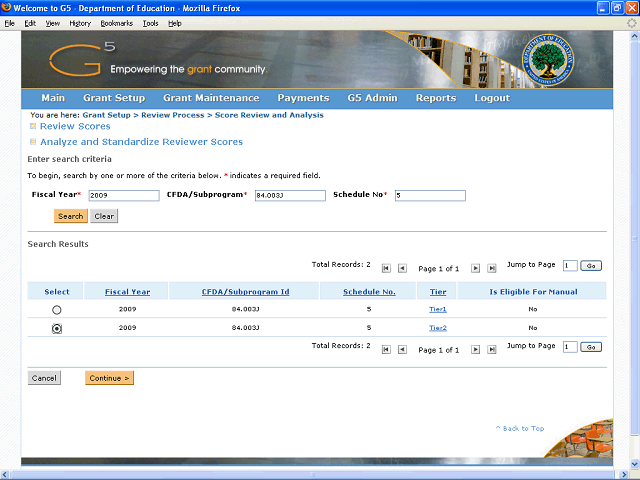This screenshot has height=480, width=640.
Task: Select the Tier1 row radio button
Action: click(57, 310)
